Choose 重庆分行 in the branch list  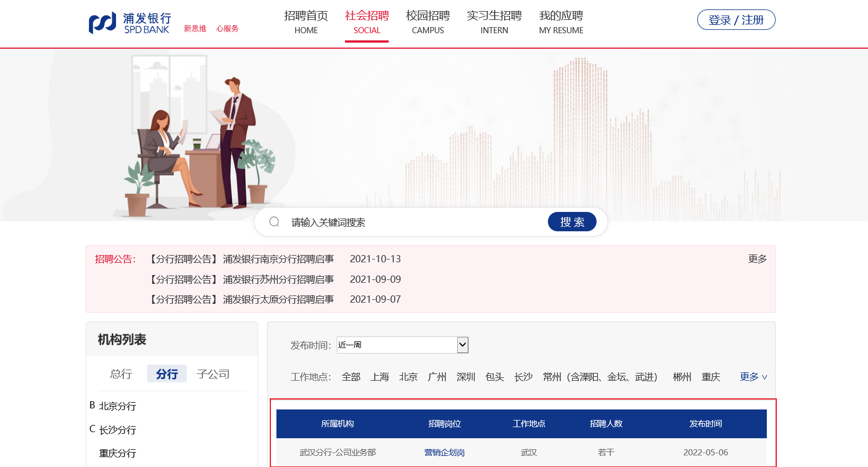pyautogui.click(x=117, y=453)
